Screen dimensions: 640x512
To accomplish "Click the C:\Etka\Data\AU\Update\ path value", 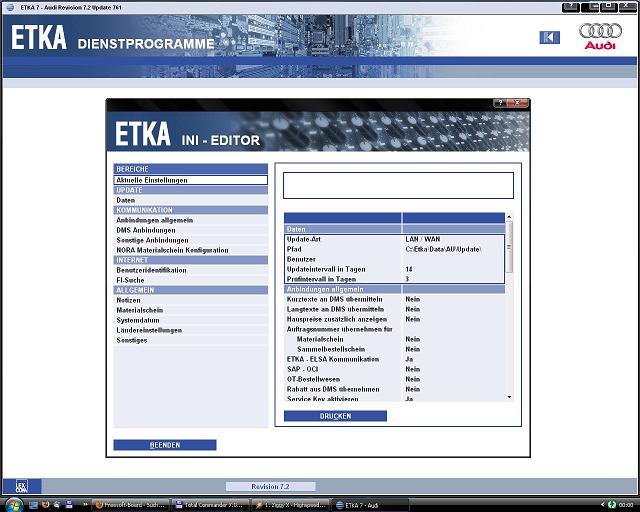I will [443, 249].
